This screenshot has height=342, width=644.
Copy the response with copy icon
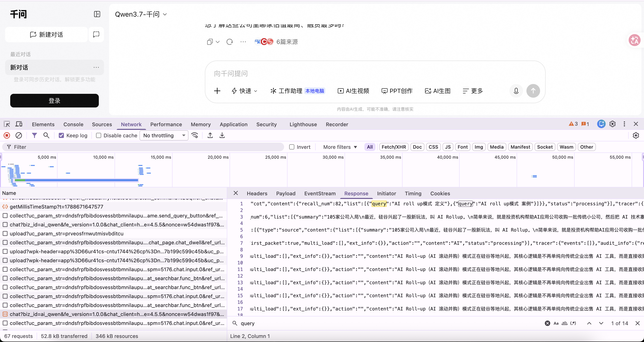210,42
